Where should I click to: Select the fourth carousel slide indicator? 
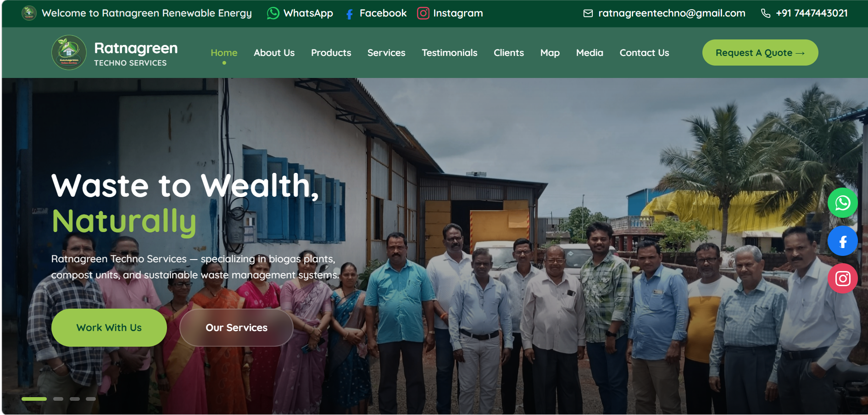(x=91, y=399)
